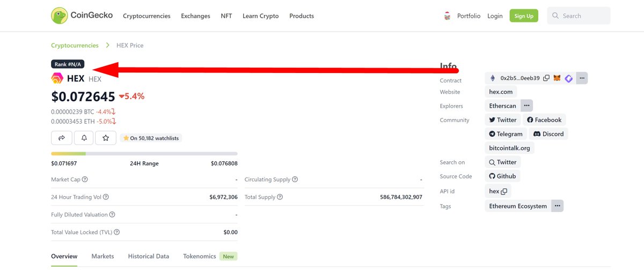The height and width of the screenshot is (270, 644).
Task: Click the Rank #N/A badge
Action: click(x=68, y=64)
